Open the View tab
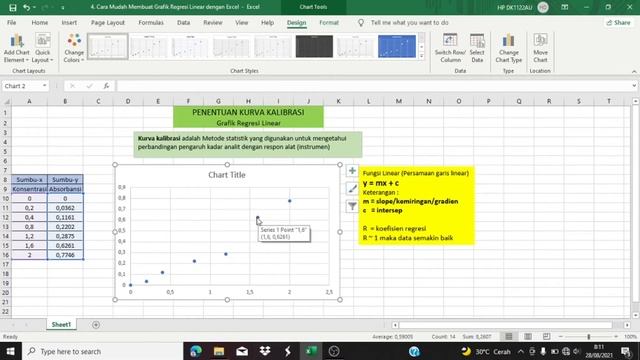This screenshot has width=640, height=360. tap(241, 23)
